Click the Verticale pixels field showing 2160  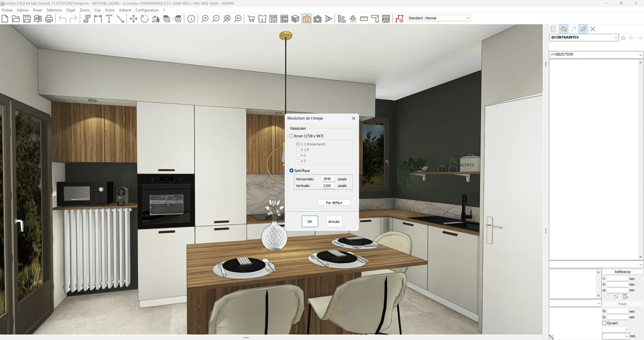pyautogui.click(x=328, y=186)
